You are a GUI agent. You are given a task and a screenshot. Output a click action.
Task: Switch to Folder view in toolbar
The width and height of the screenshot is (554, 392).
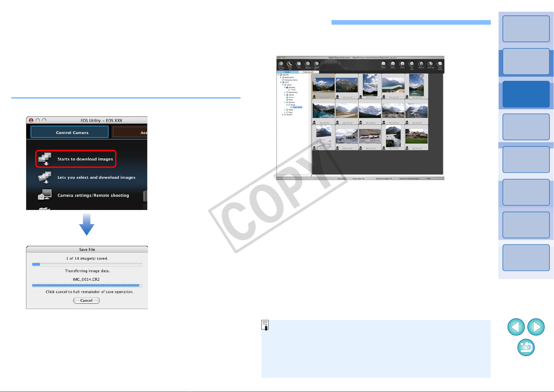click(290, 64)
